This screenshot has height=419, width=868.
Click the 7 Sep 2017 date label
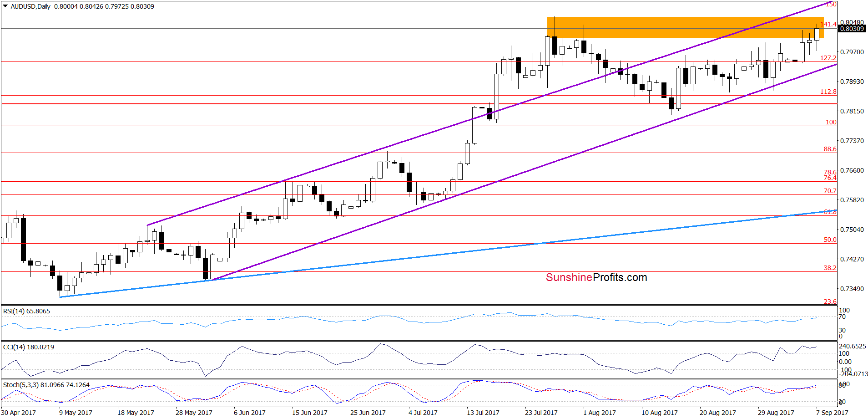pos(832,413)
